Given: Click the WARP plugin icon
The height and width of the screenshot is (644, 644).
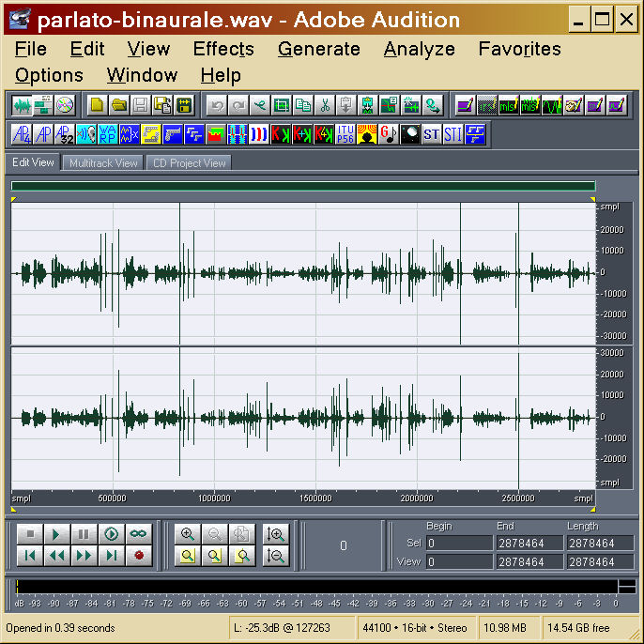Looking at the screenshot, I should (108, 134).
